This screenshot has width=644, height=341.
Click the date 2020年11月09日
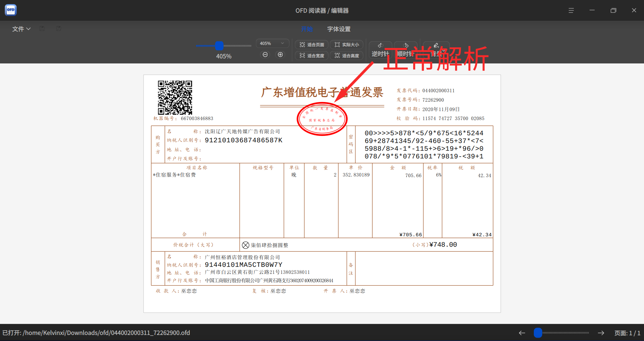[x=441, y=109]
